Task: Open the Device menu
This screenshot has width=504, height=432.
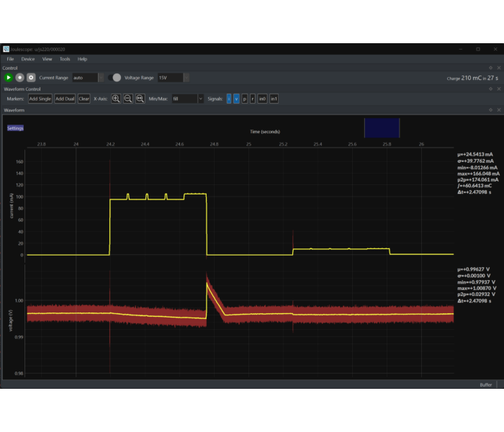Action: point(28,59)
